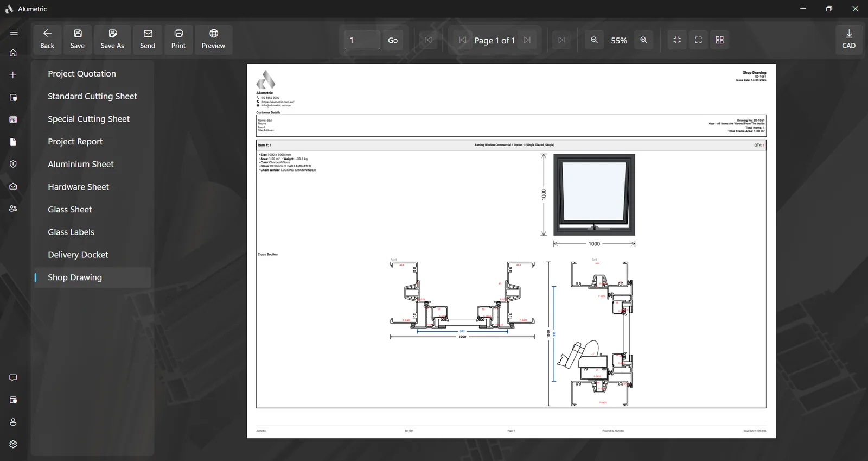Viewport: 868px width, 461px height.
Task: Click the Back arrow button
Action: [x=47, y=40]
